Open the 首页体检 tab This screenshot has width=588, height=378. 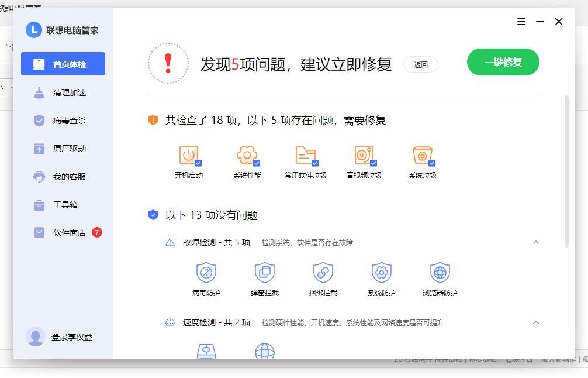(63, 64)
